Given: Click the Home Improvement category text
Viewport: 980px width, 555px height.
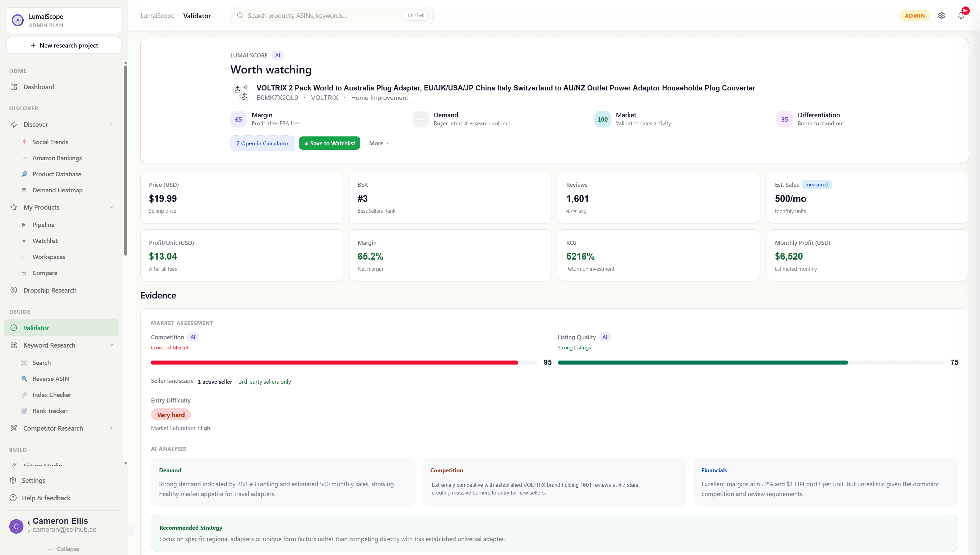Looking at the screenshot, I should 379,98.
